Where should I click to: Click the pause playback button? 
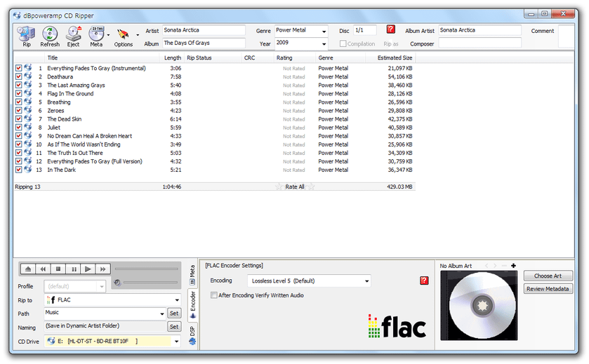tap(74, 269)
